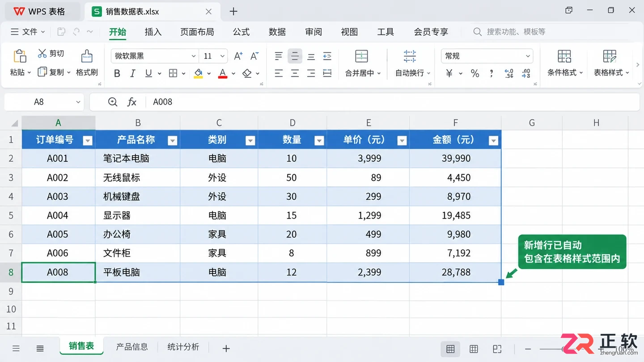Apply thousands separator format
This screenshot has width=644, height=362.
tap(491, 73)
